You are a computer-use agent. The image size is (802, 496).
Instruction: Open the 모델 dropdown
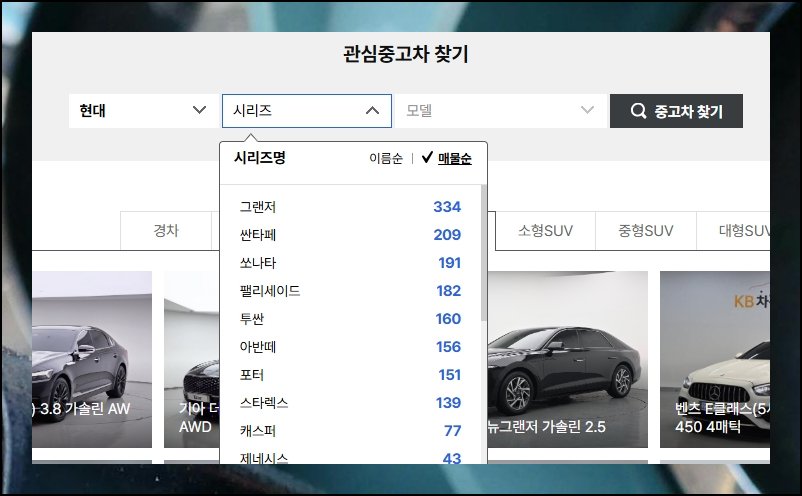click(x=501, y=110)
